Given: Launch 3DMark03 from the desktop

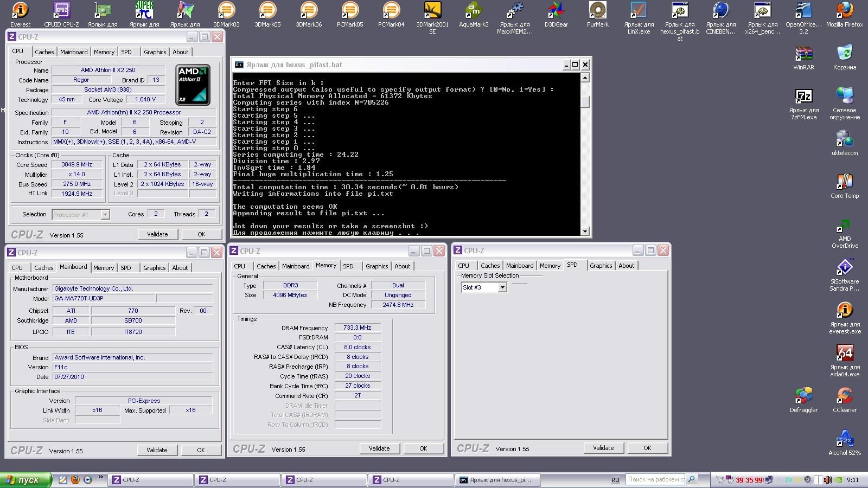Looking at the screenshot, I should (x=226, y=14).
